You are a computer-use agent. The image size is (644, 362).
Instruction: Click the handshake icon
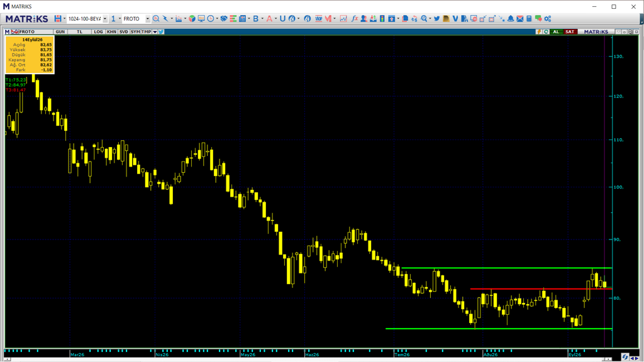pyautogui.click(x=224, y=19)
